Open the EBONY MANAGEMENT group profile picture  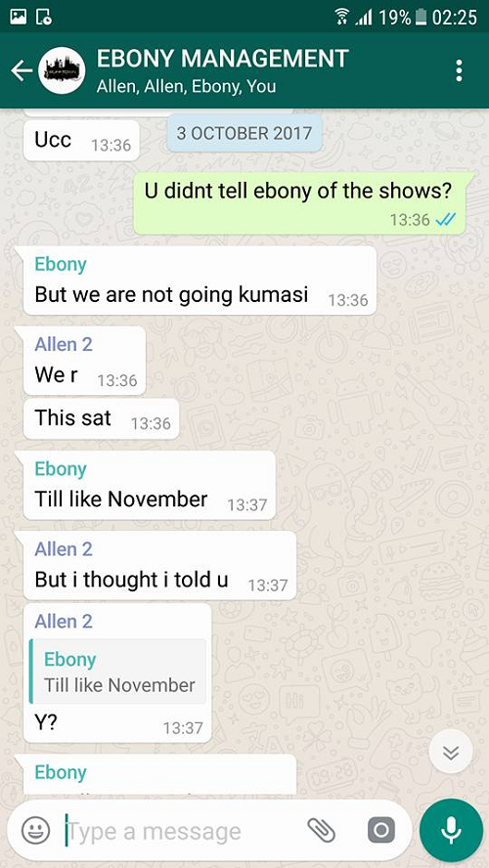point(62,70)
